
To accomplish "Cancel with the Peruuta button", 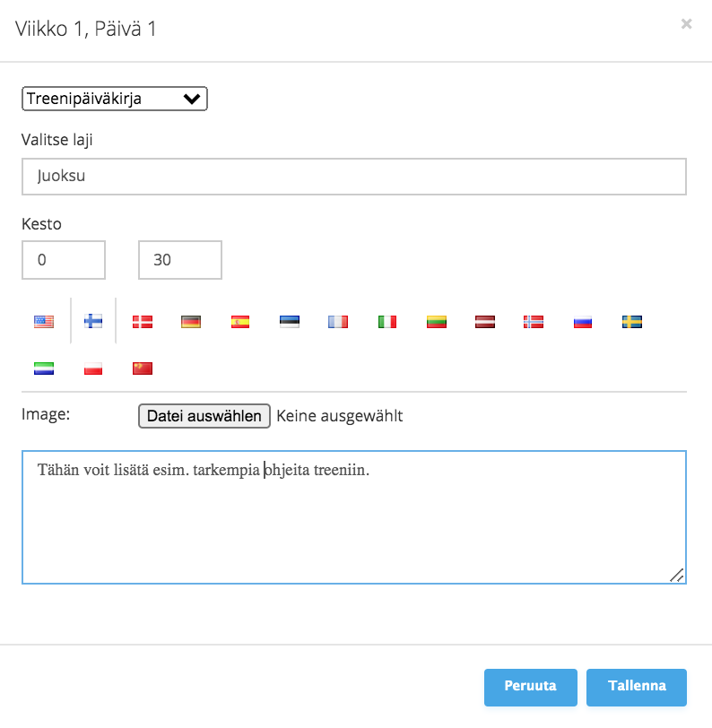I will (531, 687).
